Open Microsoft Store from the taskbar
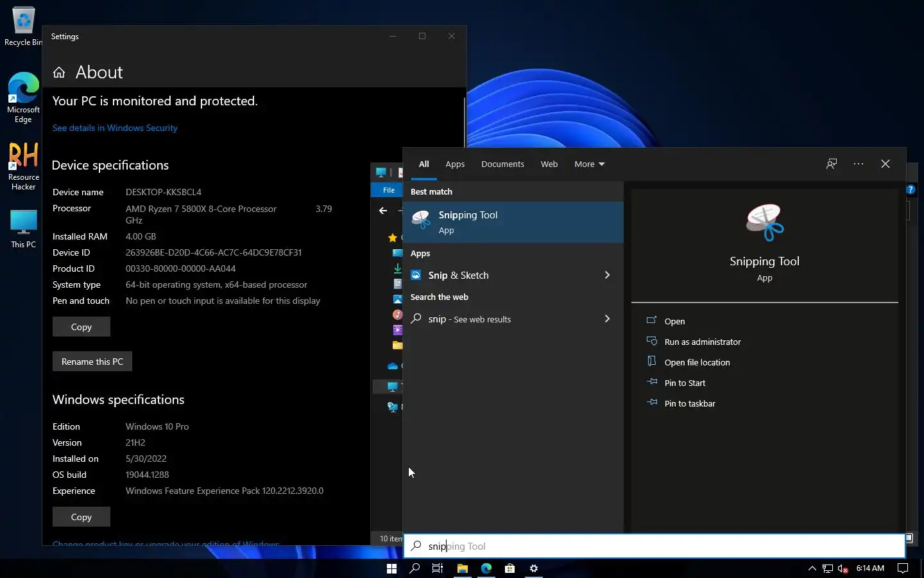The width and height of the screenshot is (924, 578). pyautogui.click(x=509, y=568)
